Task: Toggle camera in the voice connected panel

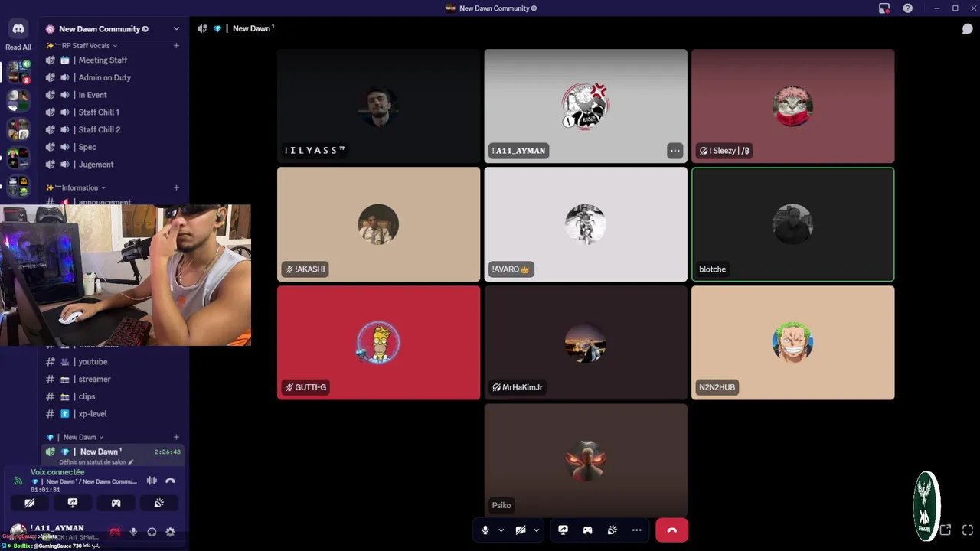Action: tap(29, 503)
